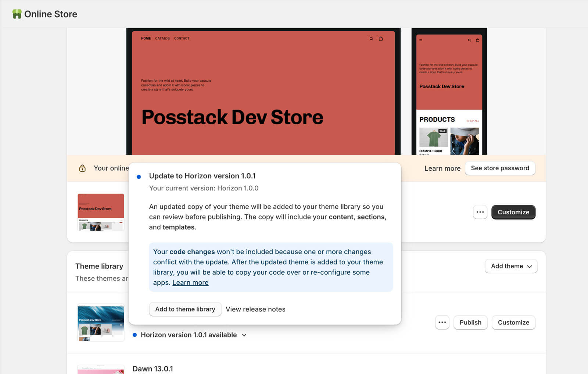The height and width of the screenshot is (374, 588).
Task: Click the Online Store green storefront icon
Action: click(17, 14)
